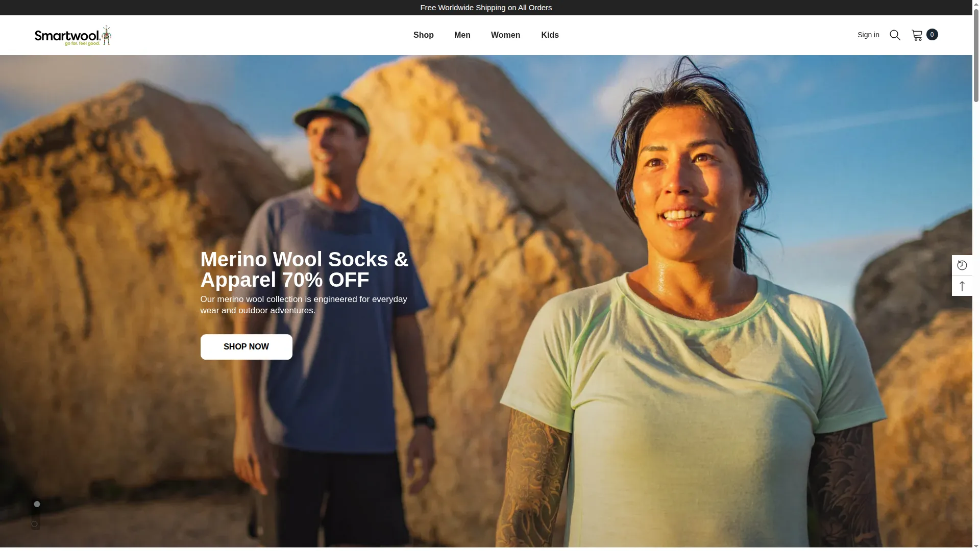
Task: Open recently viewed products icon
Action: click(962, 265)
